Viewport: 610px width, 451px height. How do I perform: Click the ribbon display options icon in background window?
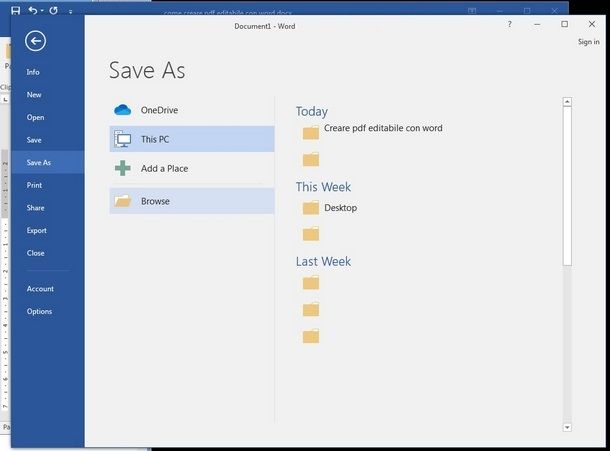pyautogui.click(x=472, y=11)
